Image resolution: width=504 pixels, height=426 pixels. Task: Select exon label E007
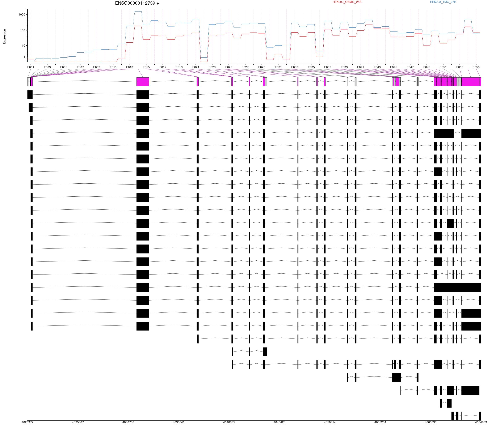coord(80,67)
